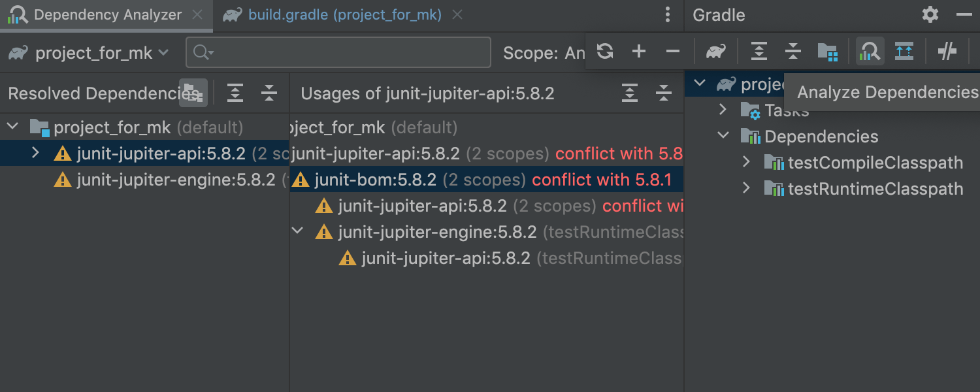The height and width of the screenshot is (392, 980).
Task: Toggle the Gradle toolbar icon right of Analyze Dependencies
Action: coord(904,51)
